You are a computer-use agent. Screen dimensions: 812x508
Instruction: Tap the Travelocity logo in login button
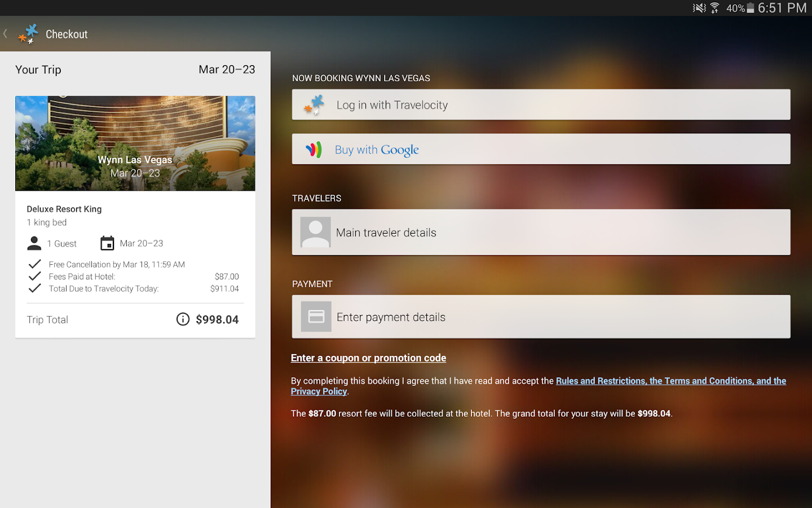pos(314,105)
